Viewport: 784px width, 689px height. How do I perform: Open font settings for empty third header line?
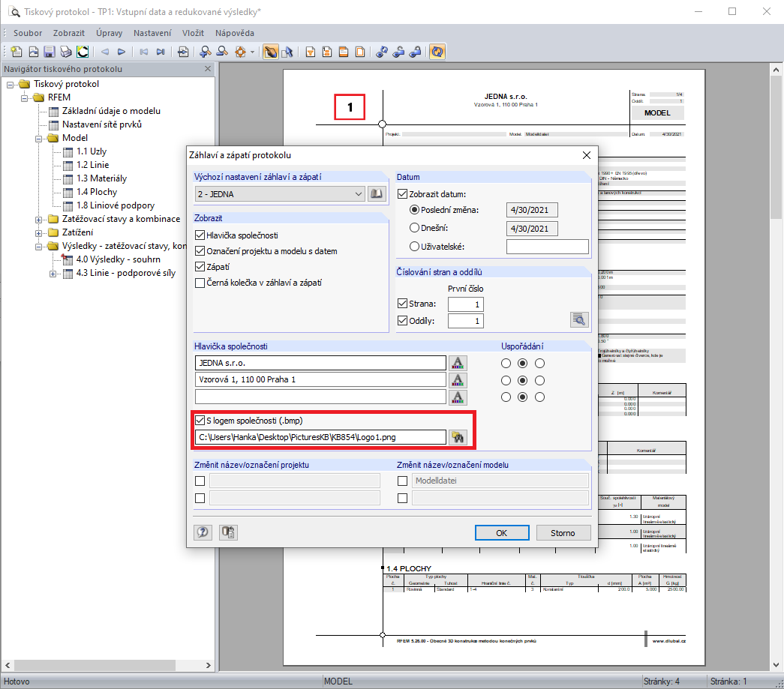[x=458, y=397]
